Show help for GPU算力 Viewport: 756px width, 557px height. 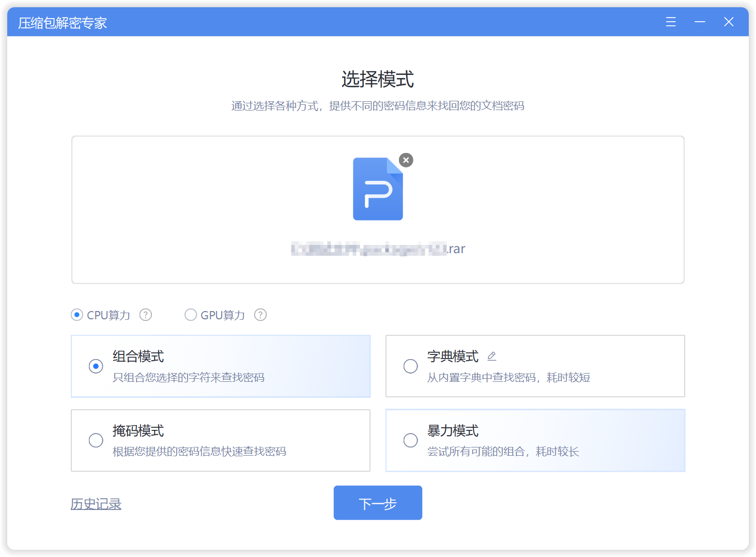(x=260, y=315)
